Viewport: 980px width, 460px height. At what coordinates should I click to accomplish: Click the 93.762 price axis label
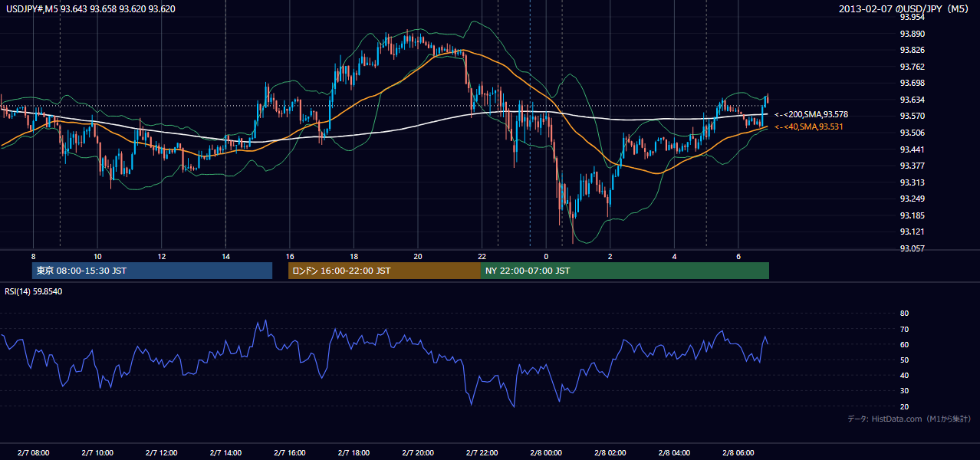[913, 67]
